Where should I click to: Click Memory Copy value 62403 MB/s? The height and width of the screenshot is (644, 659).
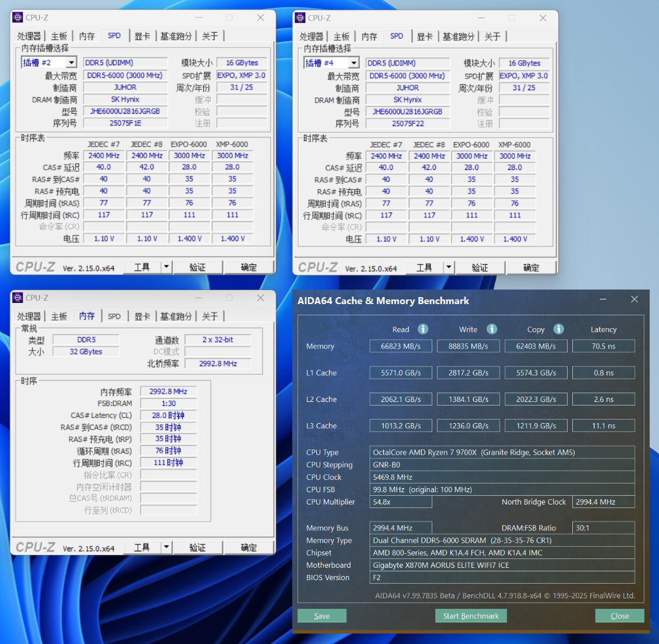coord(536,346)
